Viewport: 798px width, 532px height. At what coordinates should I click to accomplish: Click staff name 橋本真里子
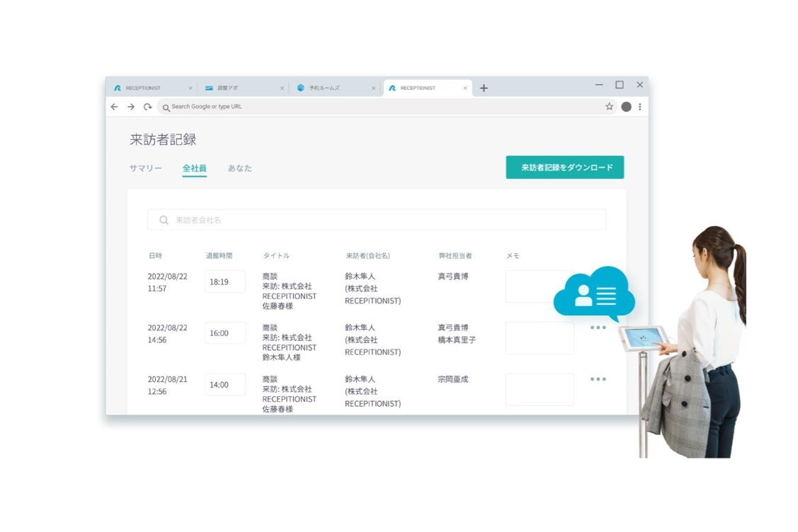click(457, 340)
